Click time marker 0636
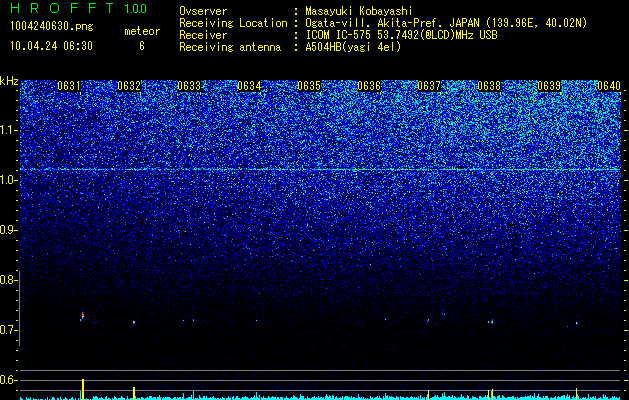The width and height of the screenshot is (629, 400). pos(369,86)
